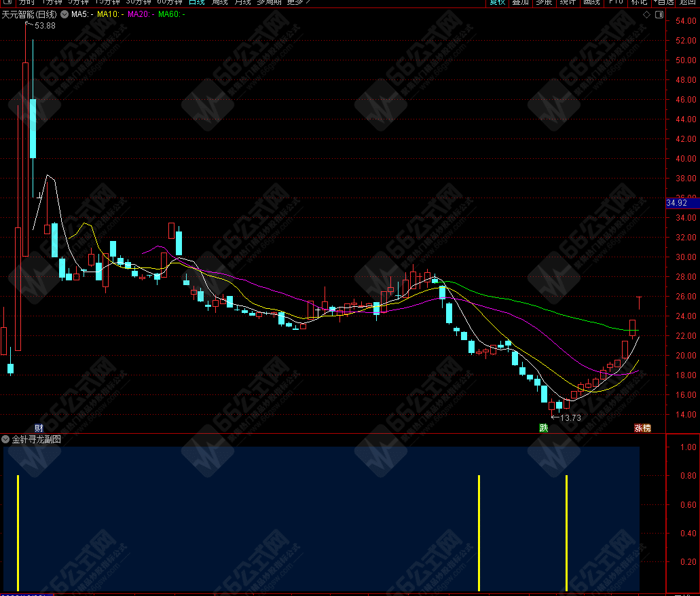Click the 涨榜 marker icon
The height and width of the screenshot is (596, 700).
[x=642, y=428]
